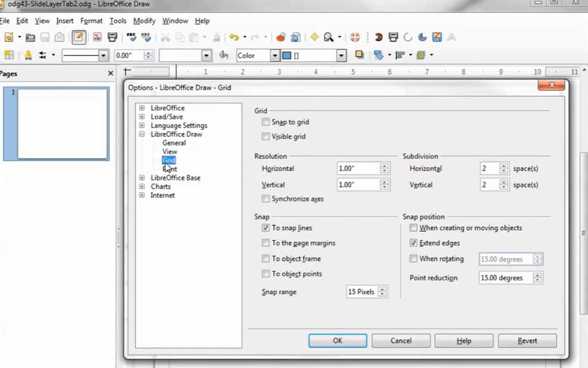Select View under LibreOffice Draw
This screenshot has width=588, height=368.
(169, 152)
